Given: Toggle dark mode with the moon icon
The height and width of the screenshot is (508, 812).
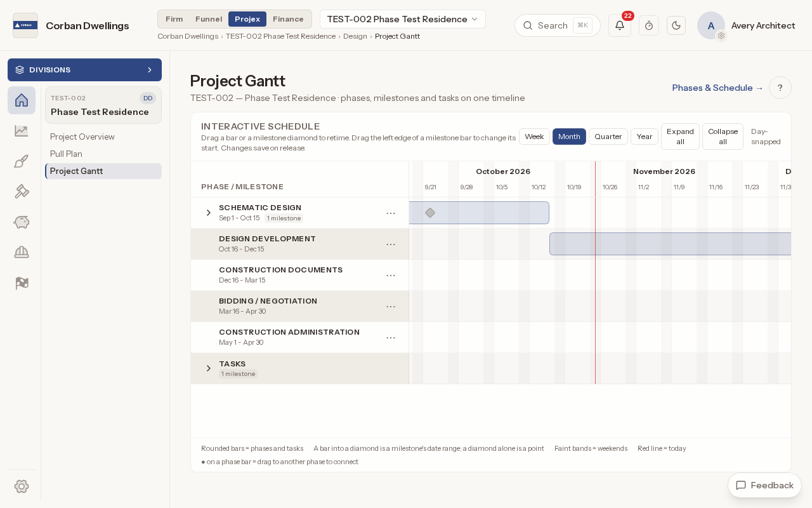Looking at the screenshot, I should click(x=676, y=25).
